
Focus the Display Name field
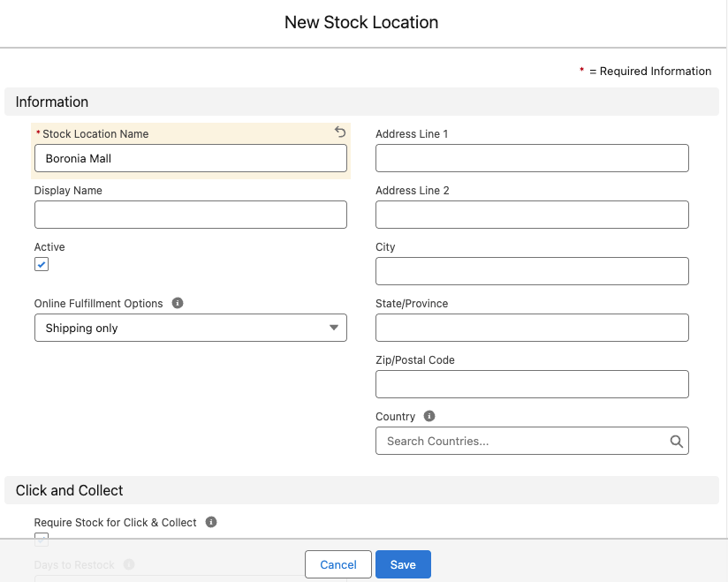pyautogui.click(x=190, y=215)
